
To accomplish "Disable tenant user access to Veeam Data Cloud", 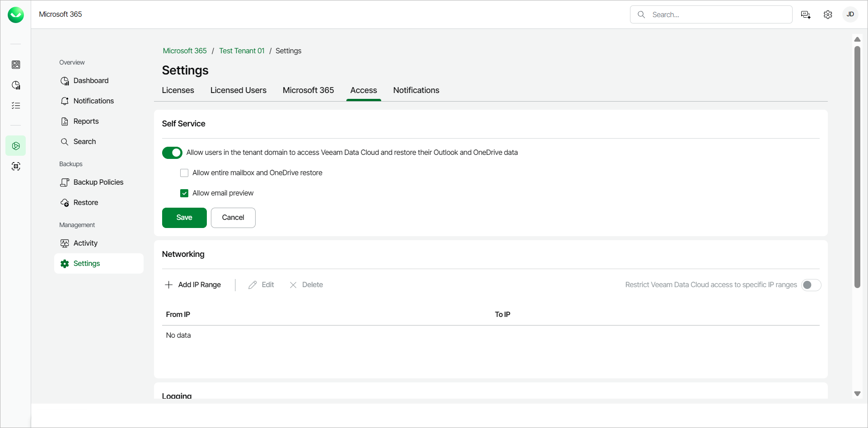I will (172, 153).
